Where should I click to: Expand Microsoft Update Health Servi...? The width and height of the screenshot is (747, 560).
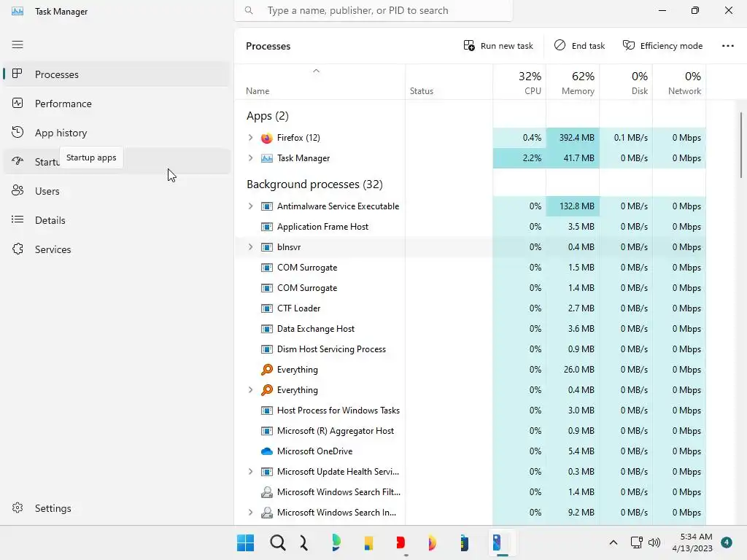[x=251, y=472]
